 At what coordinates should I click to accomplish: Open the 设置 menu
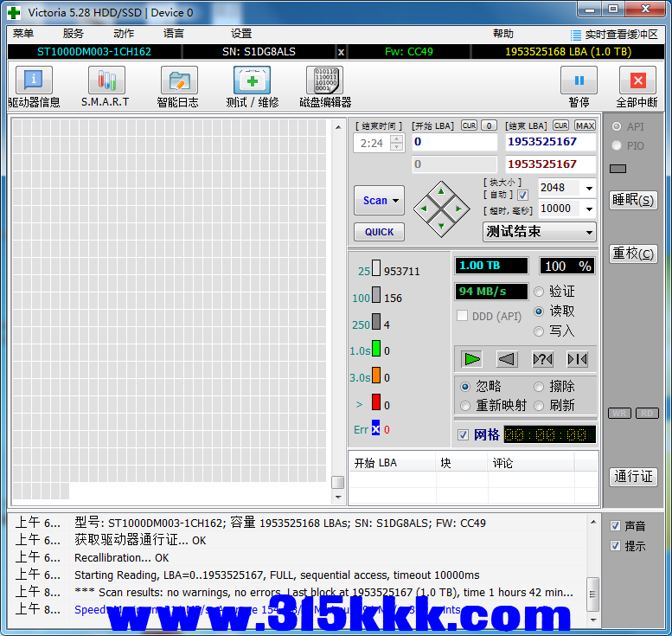[241, 34]
